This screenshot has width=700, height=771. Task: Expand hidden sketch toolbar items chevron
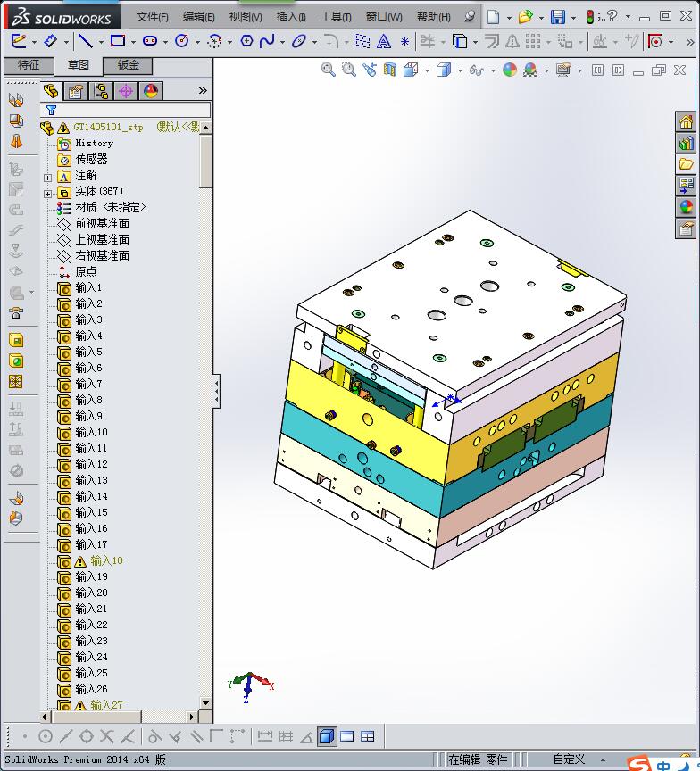click(x=689, y=42)
